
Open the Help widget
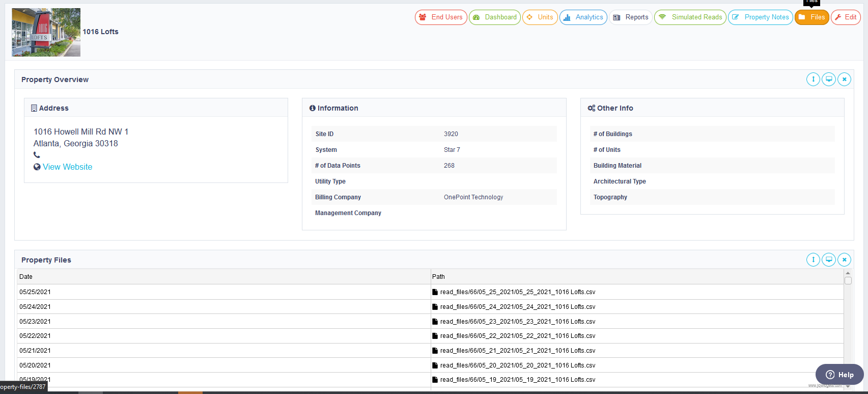839,375
